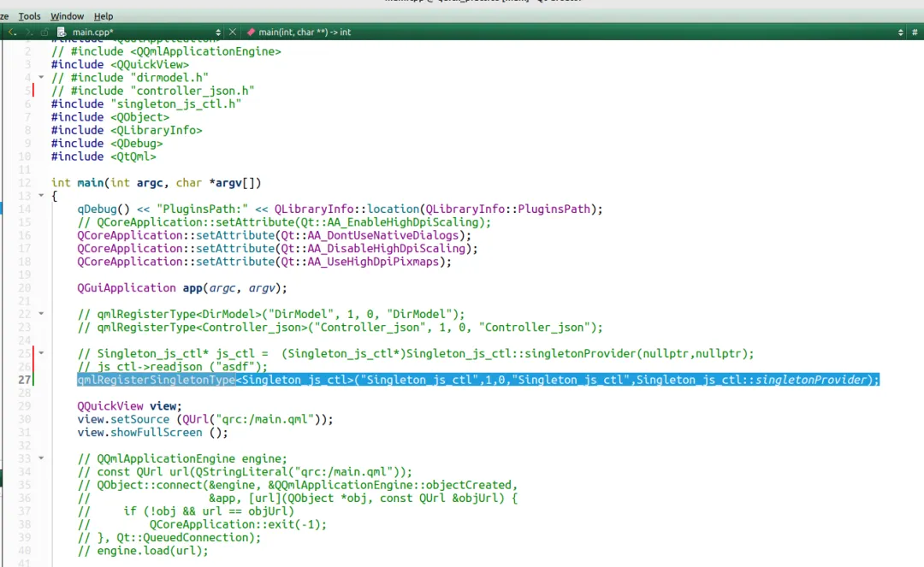This screenshot has width=924, height=567.
Task: Click the commented qmlRegisterType<Controller_json> line
Action: coord(340,328)
